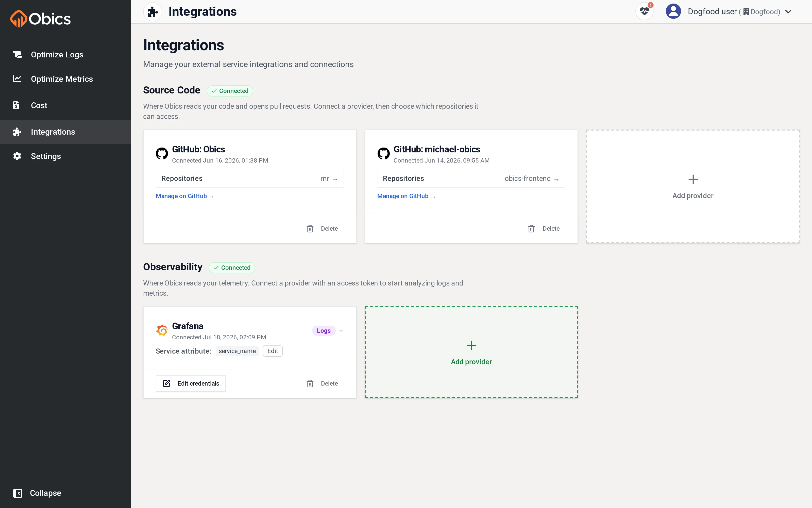
Task: Click the GitHub: michael-obics card title
Action: (x=437, y=149)
